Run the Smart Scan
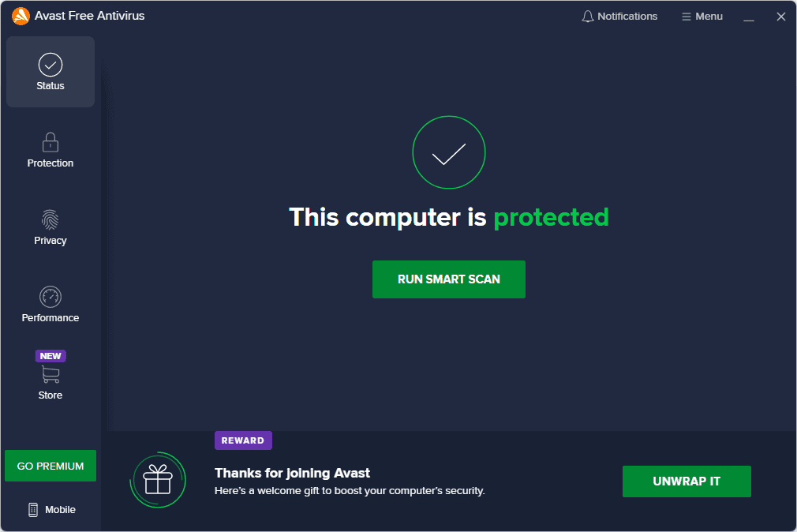 click(449, 279)
